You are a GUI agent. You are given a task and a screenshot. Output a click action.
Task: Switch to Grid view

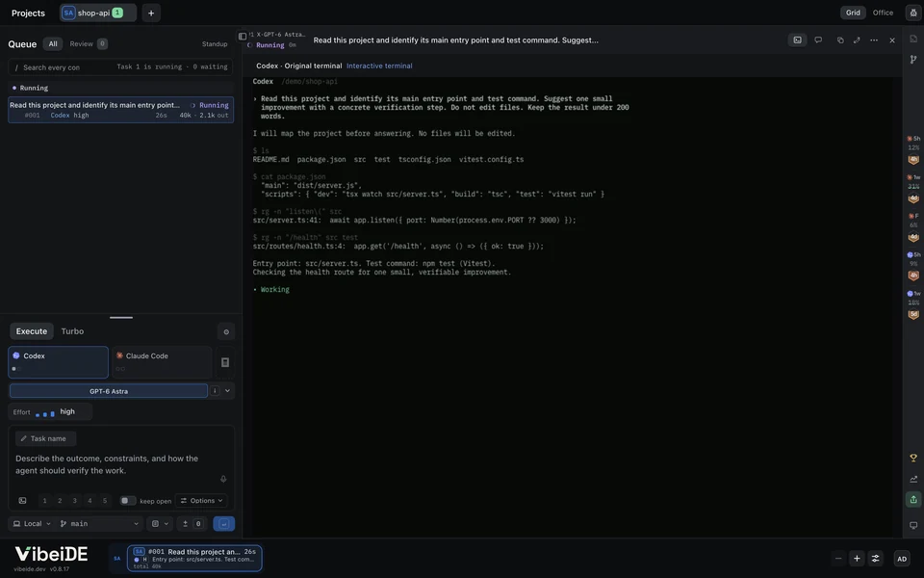pos(853,13)
